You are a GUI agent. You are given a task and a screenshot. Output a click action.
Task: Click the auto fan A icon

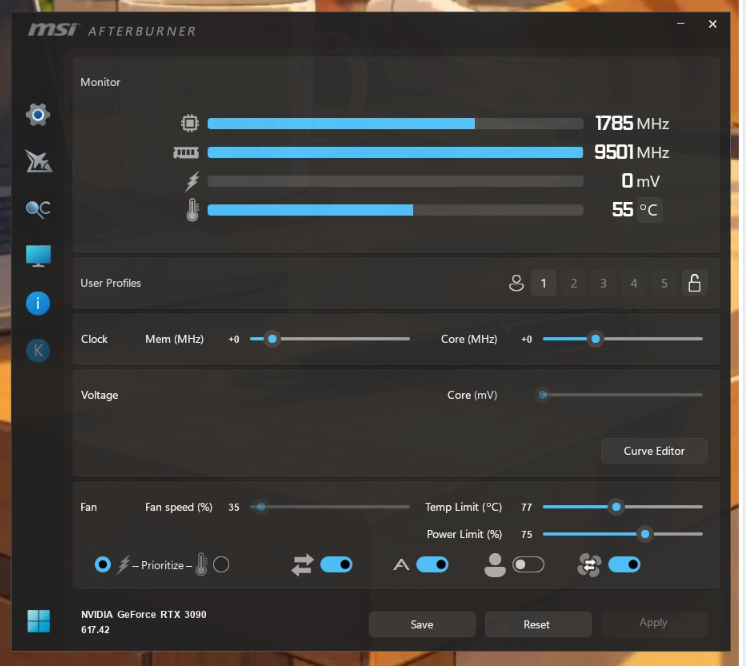pyautogui.click(x=401, y=565)
